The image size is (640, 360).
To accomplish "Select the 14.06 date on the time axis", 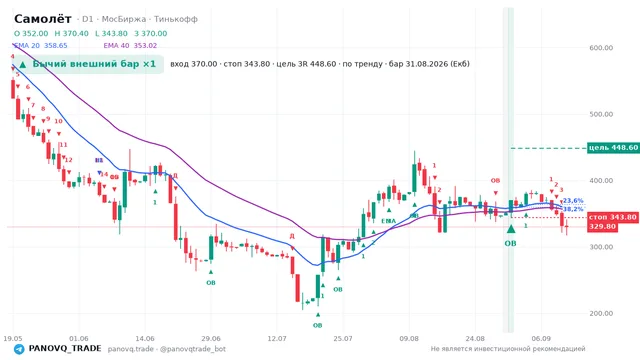I will click(x=145, y=338).
